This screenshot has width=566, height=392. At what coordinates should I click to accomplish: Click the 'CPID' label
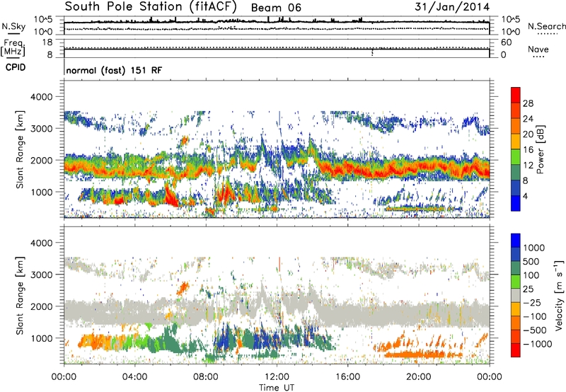coord(16,67)
